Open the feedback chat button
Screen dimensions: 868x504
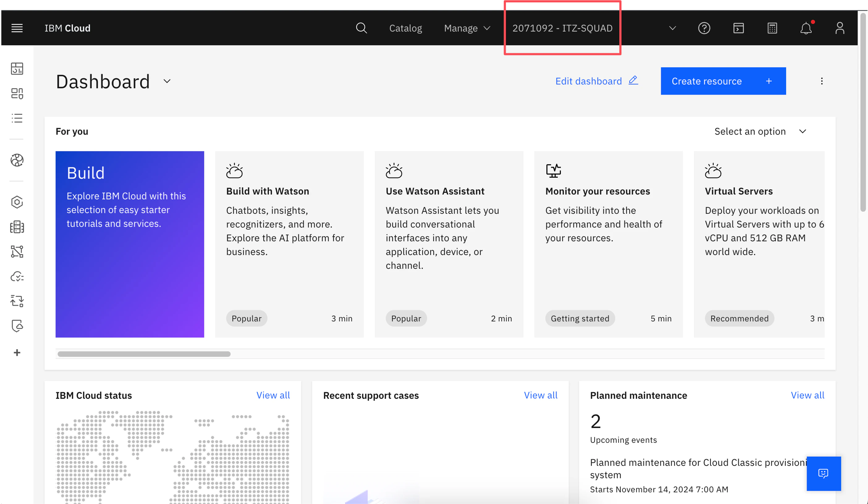823,473
